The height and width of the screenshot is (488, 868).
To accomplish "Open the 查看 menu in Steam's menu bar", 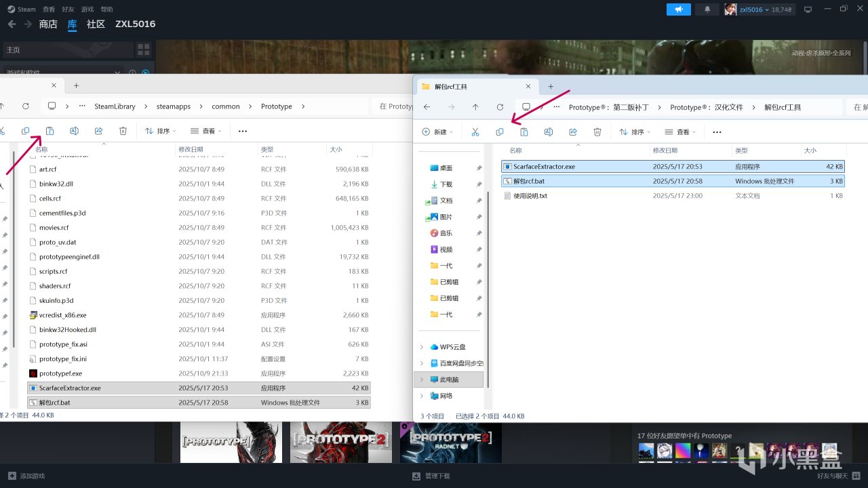I will coord(49,9).
